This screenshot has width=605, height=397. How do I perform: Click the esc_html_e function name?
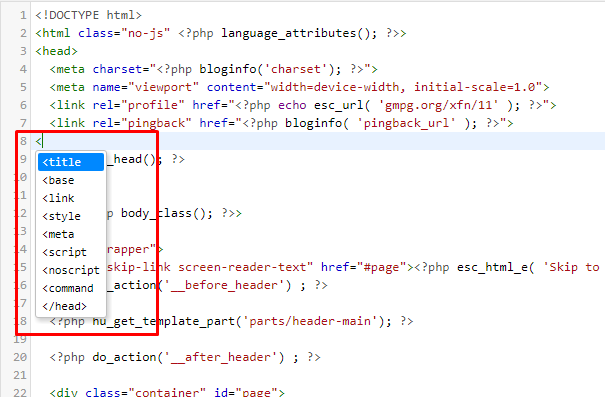492,267
